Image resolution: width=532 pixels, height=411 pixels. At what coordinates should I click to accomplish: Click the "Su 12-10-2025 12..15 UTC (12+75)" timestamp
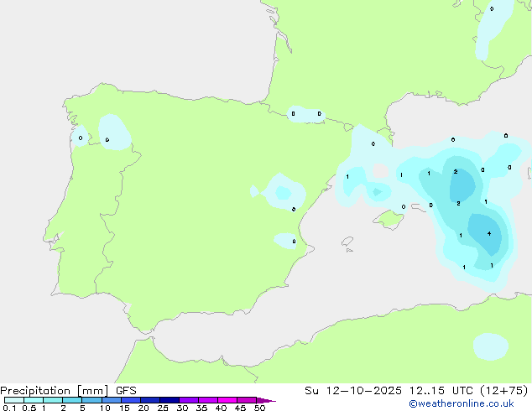pyautogui.click(x=416, y=391)
